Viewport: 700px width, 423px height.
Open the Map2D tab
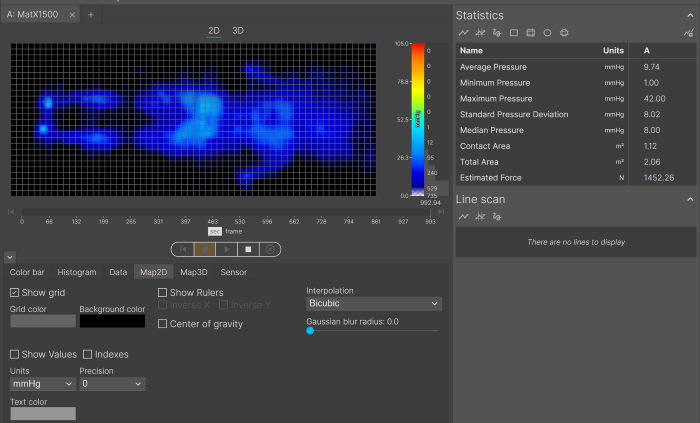coord(154,272)
